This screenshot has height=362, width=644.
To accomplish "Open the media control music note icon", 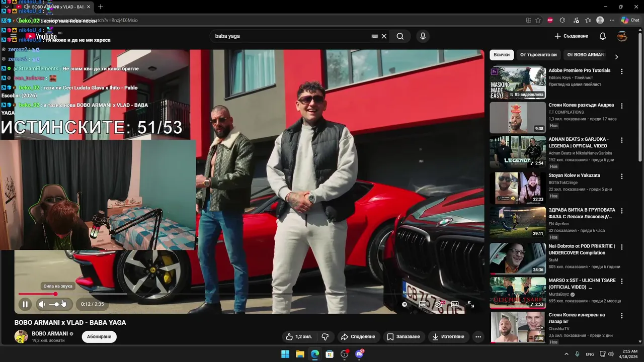I will 575,20.
